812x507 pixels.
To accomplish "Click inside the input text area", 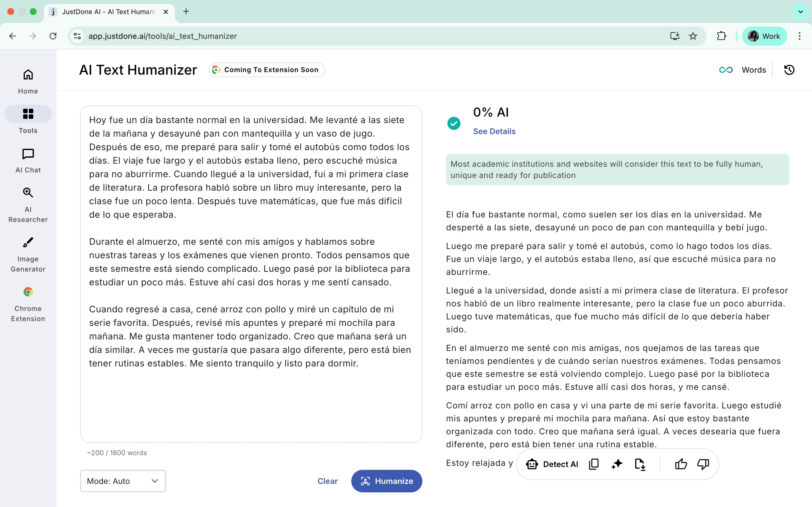I will (251, 403).
